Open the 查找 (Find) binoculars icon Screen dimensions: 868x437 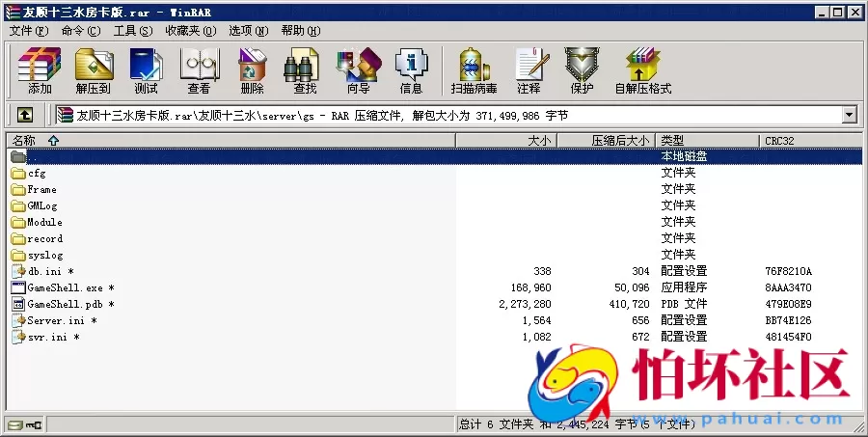coord(305,71)
